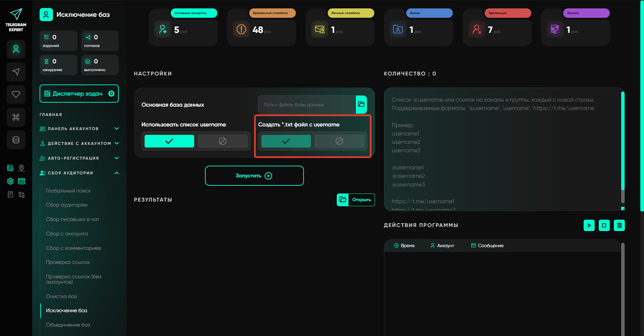Screen dimensions: 644x336
Task: Click the paper plane icon in left sidebar
Action: [16, 72]
